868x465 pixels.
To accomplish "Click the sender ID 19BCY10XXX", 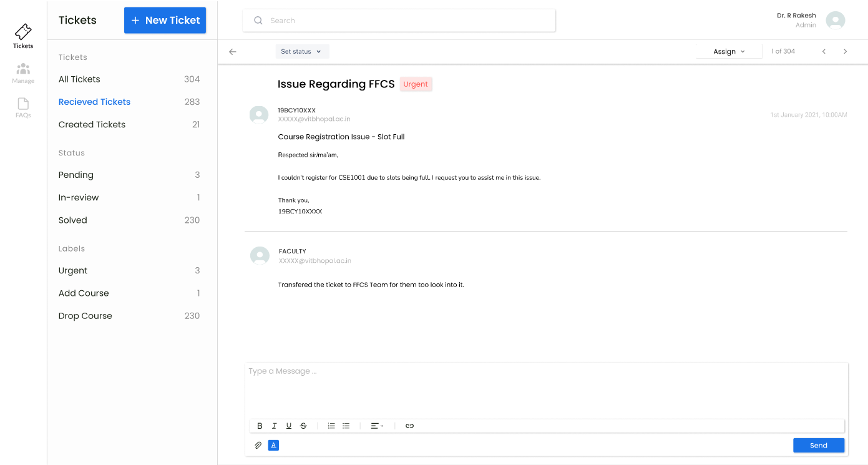I will pos(296,110).
